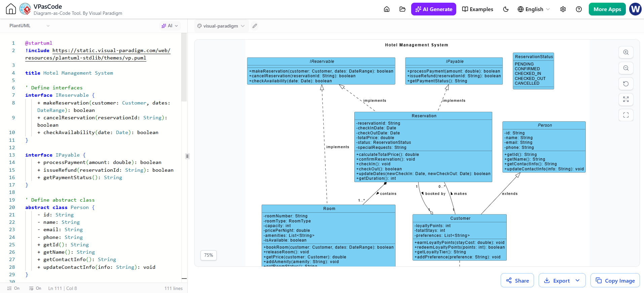Open the AI dropdown in editor header
Viewport: 644px width, 293px height.
coord(170,26)
